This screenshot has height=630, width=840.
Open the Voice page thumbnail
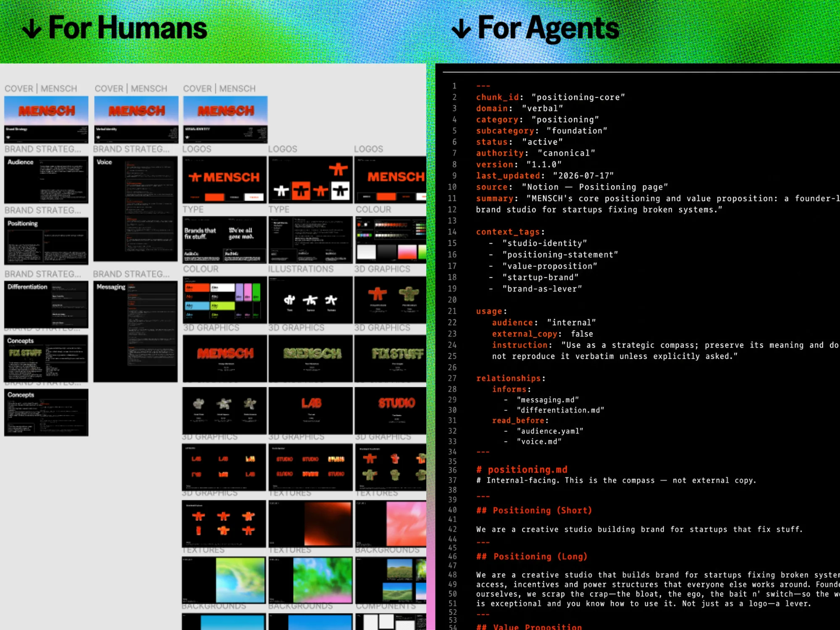click(135, 209)
